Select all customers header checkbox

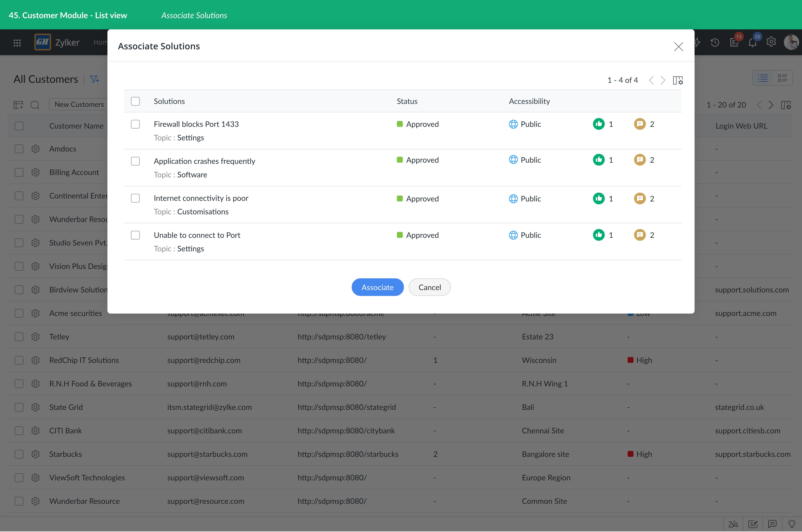19,126
